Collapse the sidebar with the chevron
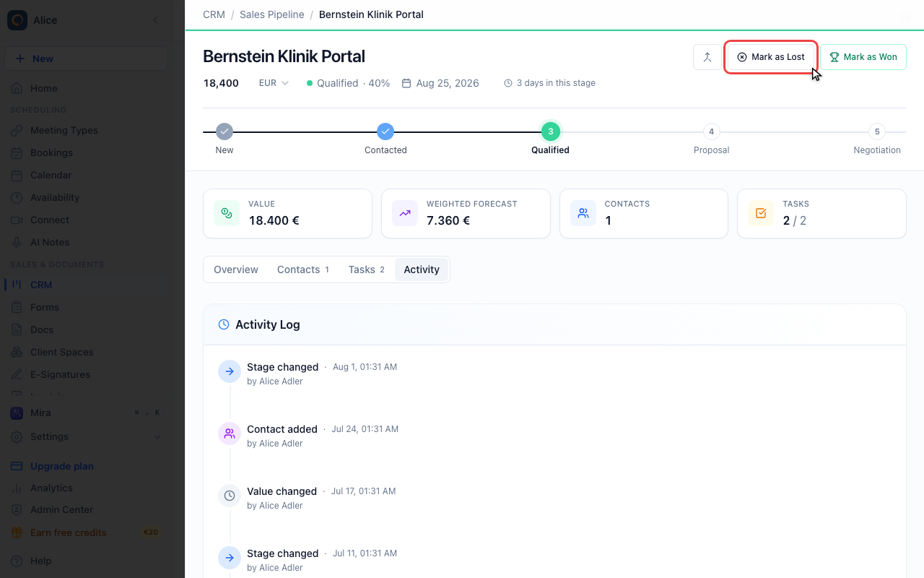This screenshot has height=578, width=924. click(x=155, y=20)
